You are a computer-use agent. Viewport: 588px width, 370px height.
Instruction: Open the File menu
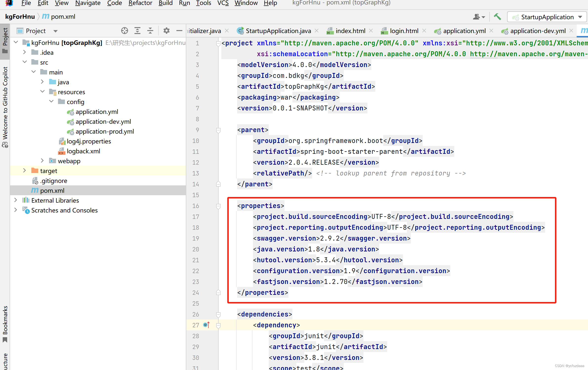26,3
